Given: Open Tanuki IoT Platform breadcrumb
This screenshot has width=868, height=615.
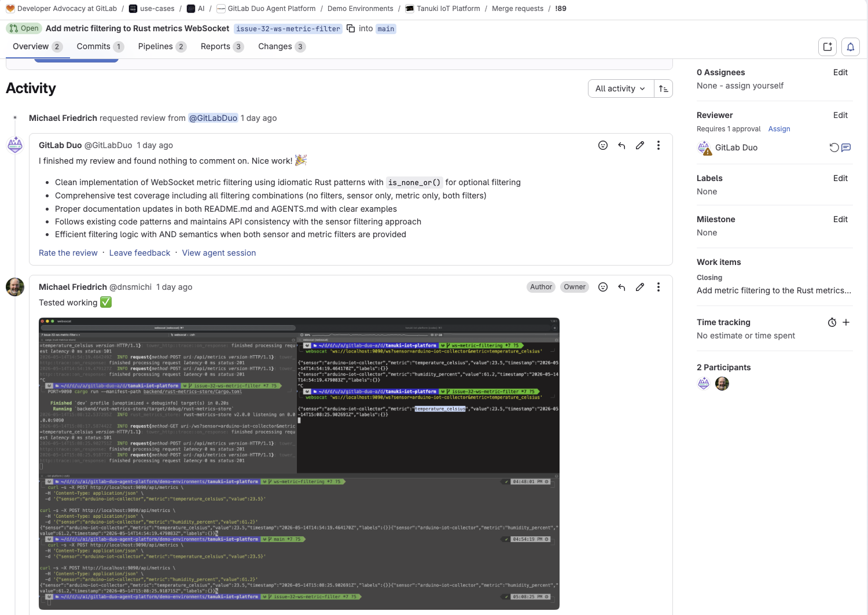Looking at the screenshot, I should click(443, 9).
